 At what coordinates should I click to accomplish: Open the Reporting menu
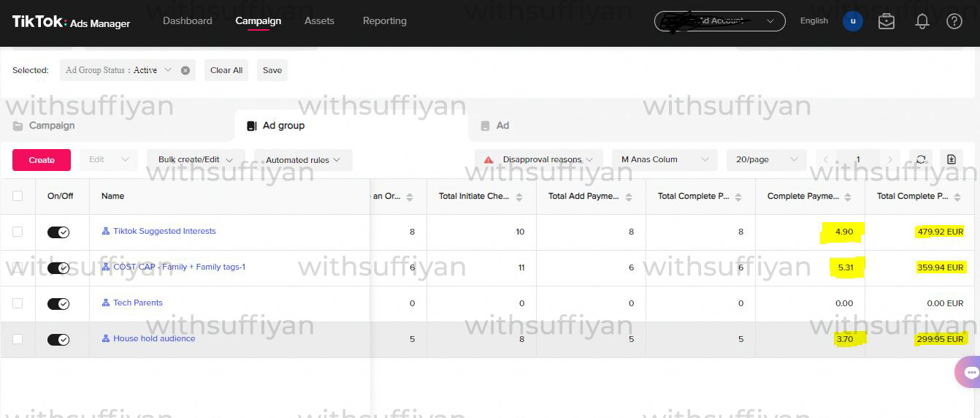click(385, 20)
